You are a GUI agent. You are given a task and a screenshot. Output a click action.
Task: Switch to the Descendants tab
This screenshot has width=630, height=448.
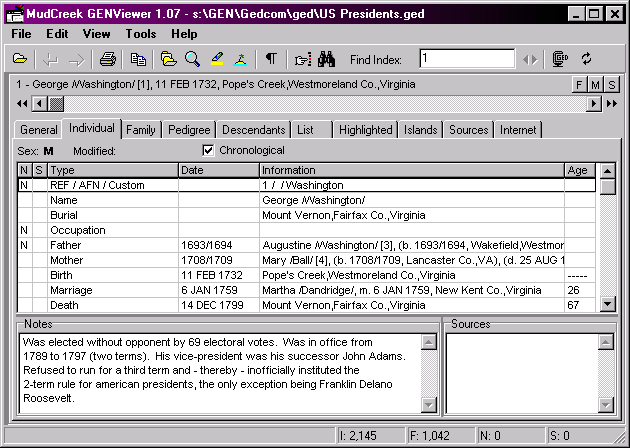pyautogui.click(x=253, y=129)
